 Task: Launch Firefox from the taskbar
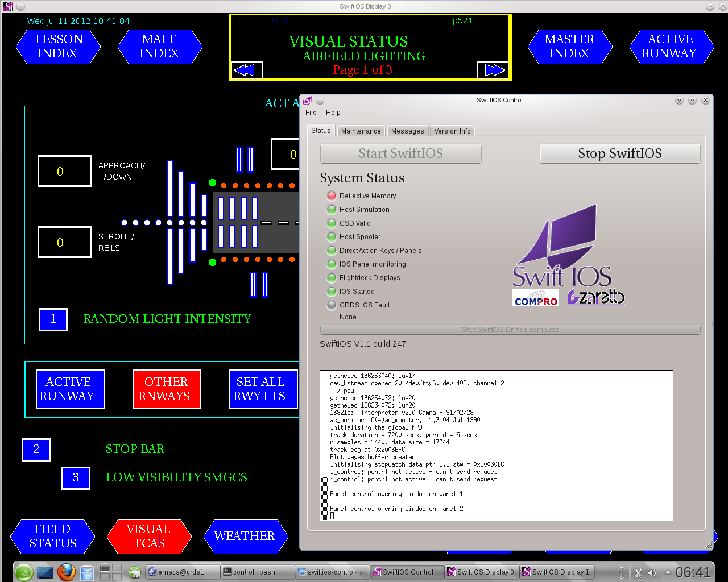tap(66, 572)
